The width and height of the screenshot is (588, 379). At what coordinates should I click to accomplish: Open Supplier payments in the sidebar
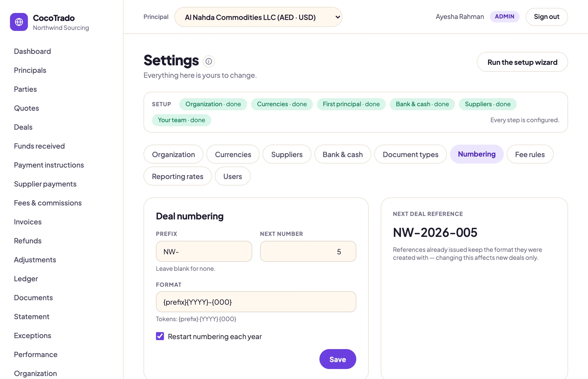(45, 184)
